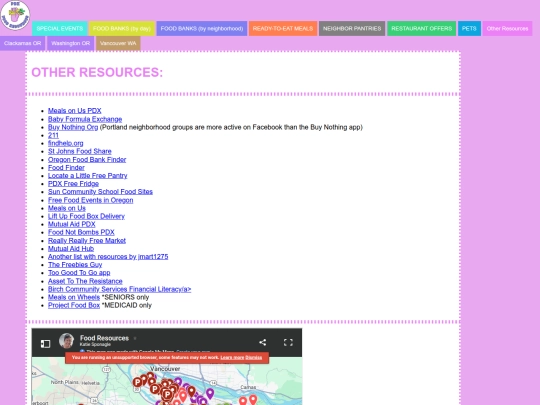
Task: Follow the Meals on Us link
Action: (67, 208)
